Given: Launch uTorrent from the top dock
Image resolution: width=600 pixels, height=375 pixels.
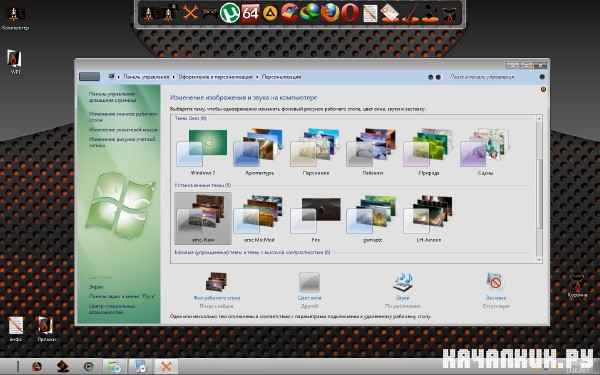Looking at the screenshot, I should [230, 14].
